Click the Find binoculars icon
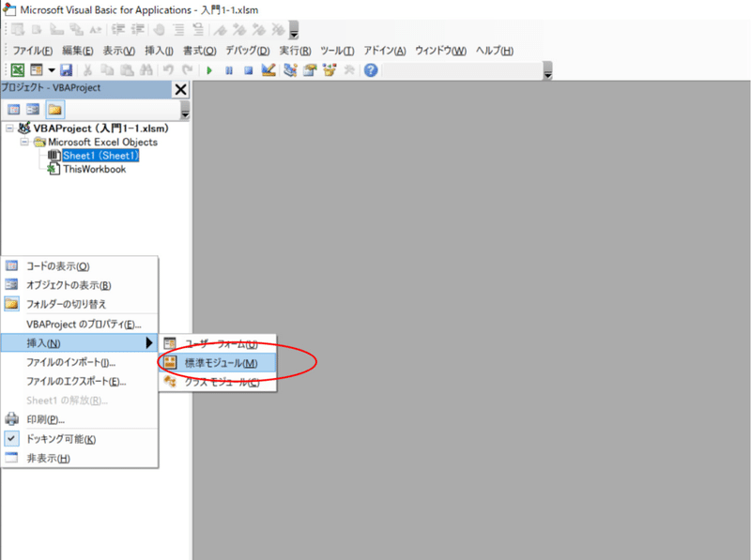This screenshot has height=560, width=751. [146, 70]
